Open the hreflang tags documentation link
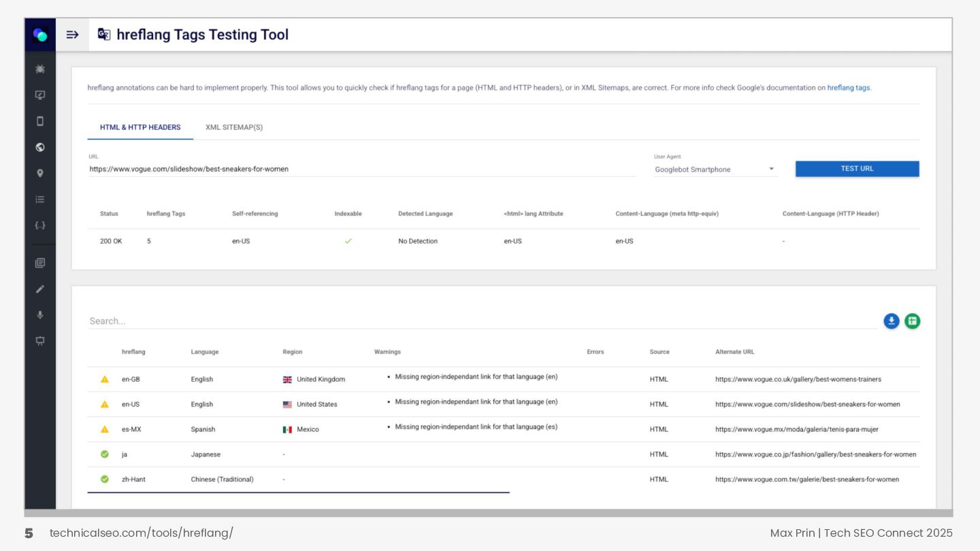Viewport: 980px width, 551px height. [x=849, y=88]
